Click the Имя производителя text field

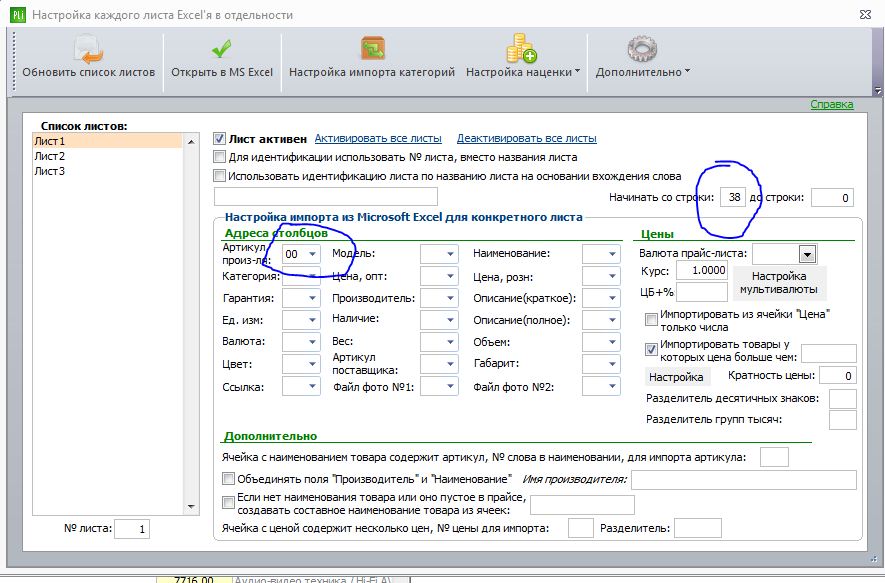pyautogui.click(x=743, y=480)
